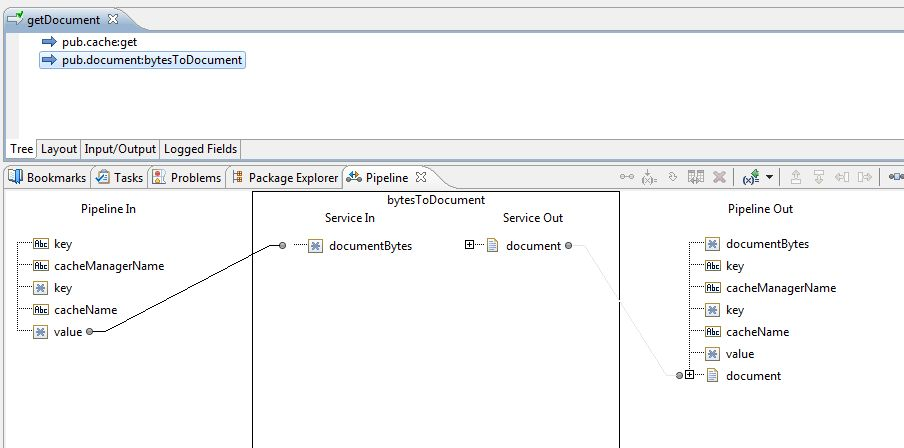Image resolution: width=904 pixels, height=448 pixels.
Task: Select the string key variable in Pipeline Out
Action: pos(735,266)
